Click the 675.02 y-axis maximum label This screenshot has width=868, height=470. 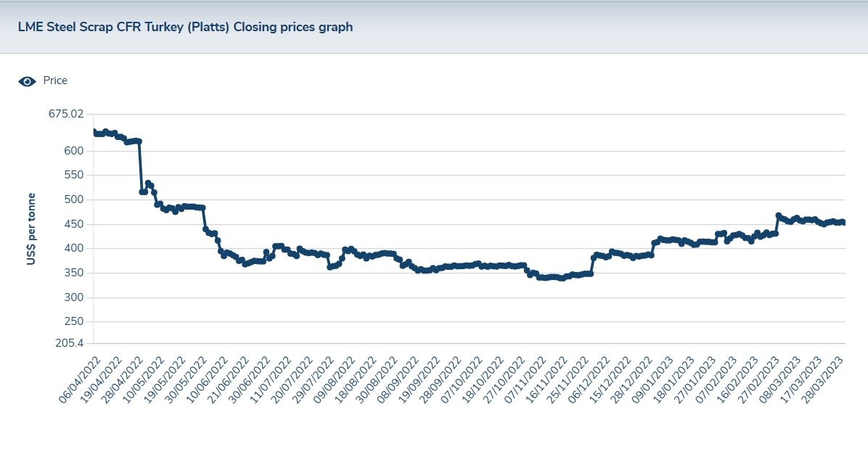(x=67, y=115)
